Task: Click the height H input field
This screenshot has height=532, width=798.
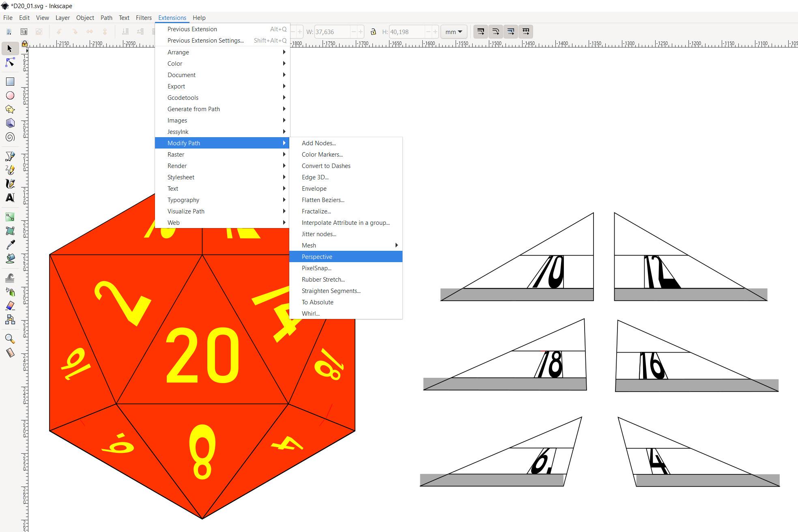Action: pos(406,32)
